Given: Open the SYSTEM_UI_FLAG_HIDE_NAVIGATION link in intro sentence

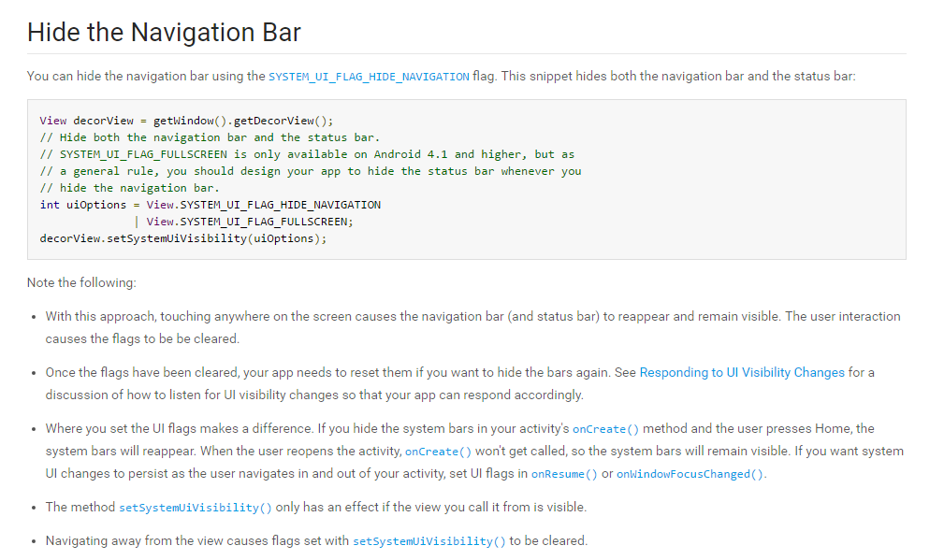Looking at the screenshot, I should pos(369,77).
